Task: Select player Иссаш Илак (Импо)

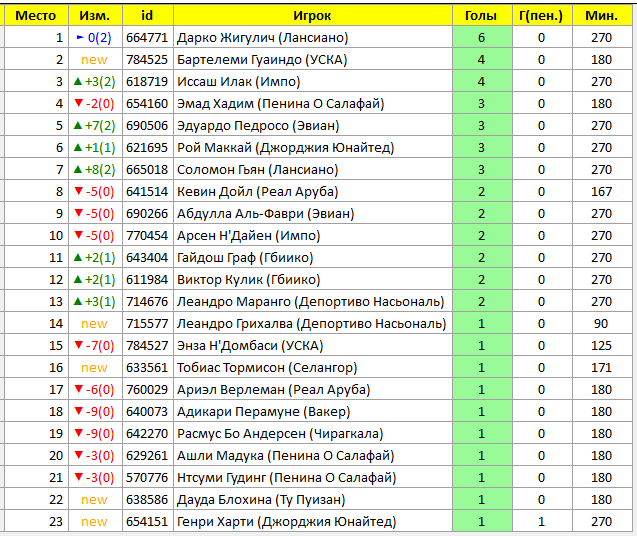Action: pyautogui.click(x=238, y=82)
